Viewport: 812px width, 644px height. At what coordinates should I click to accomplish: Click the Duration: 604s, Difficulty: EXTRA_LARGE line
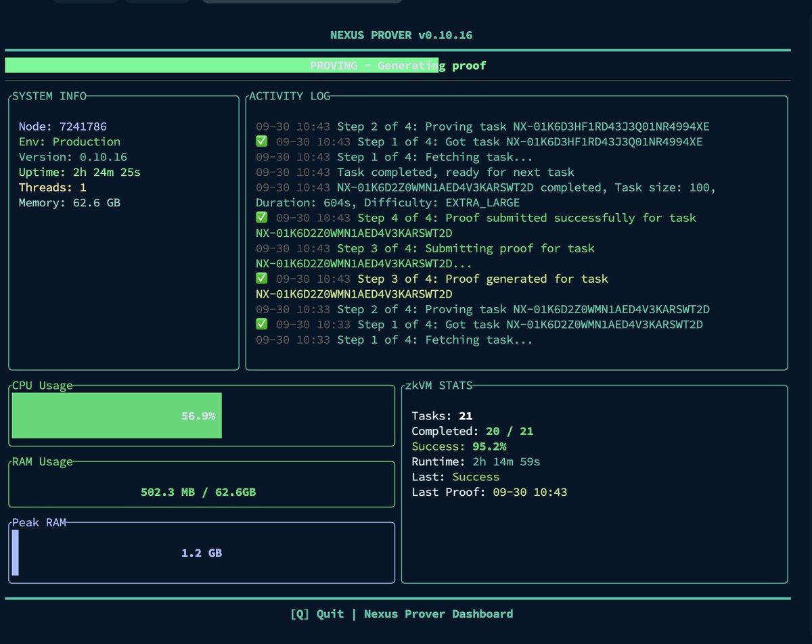[x=388, y=202]
